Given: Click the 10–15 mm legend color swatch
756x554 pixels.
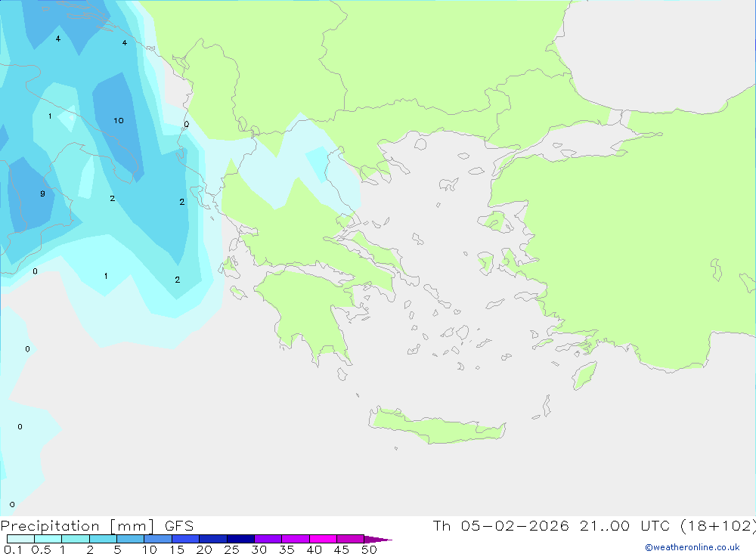Looking at the screenshot, I should click(x=158, y=539).
